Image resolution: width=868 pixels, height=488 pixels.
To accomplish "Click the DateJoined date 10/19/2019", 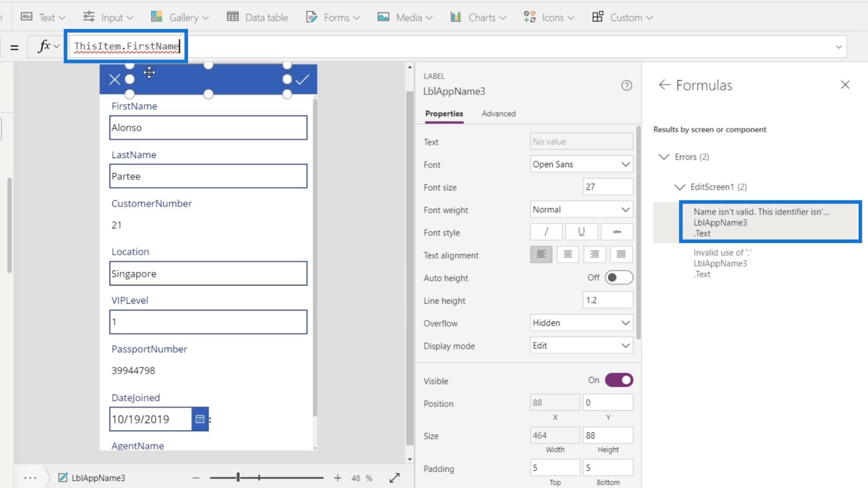I will 150,419.
